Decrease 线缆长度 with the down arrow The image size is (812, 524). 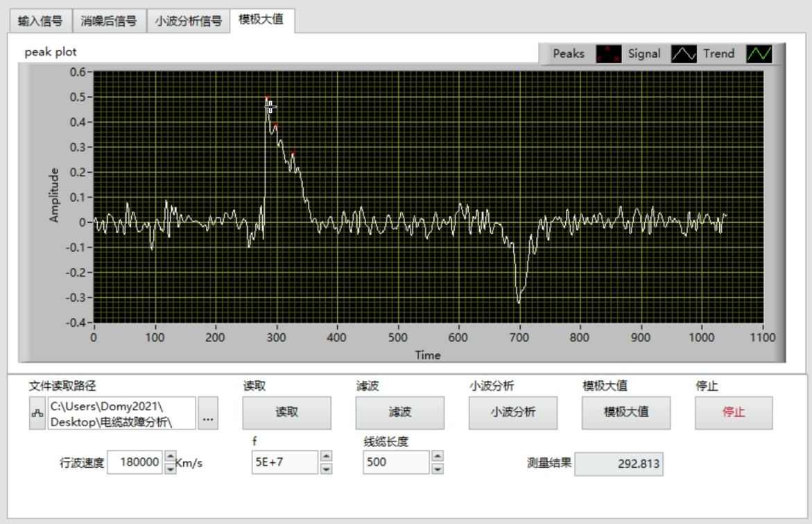coord(438,468)
